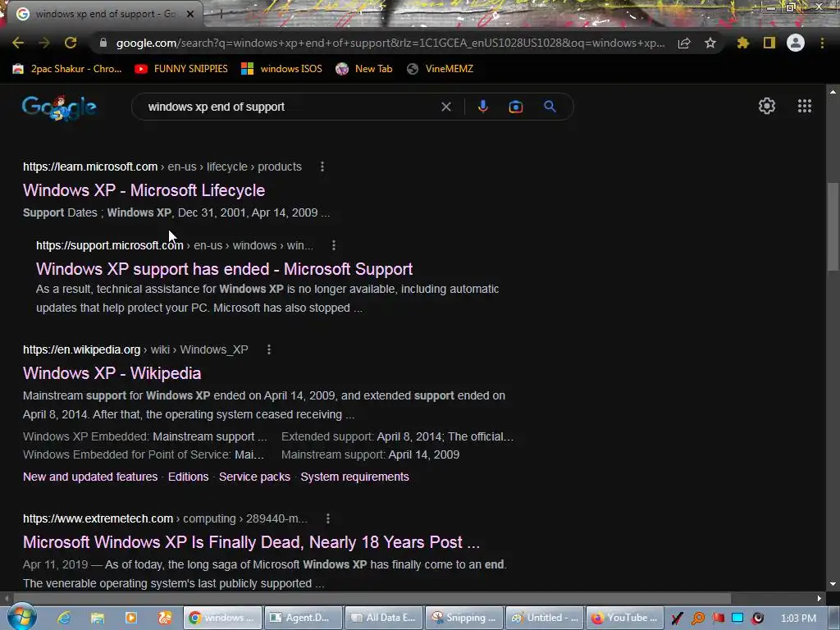Open options for extremetech.com result

328,518
